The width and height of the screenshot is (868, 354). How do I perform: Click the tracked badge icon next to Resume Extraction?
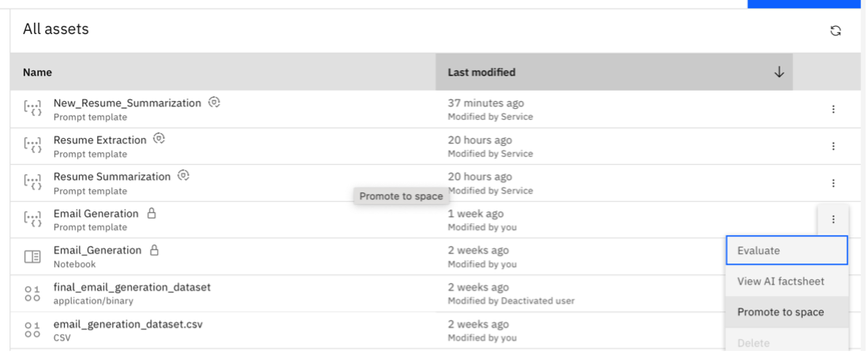[x=159, y=139]
